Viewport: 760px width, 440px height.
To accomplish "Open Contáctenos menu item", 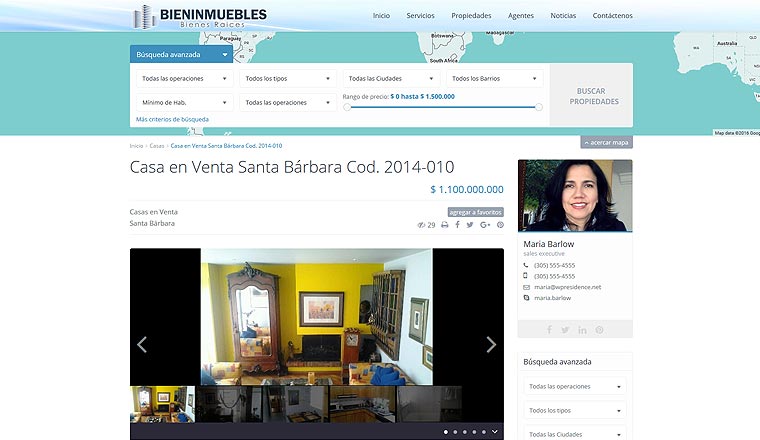I will (x=612, y=16).
